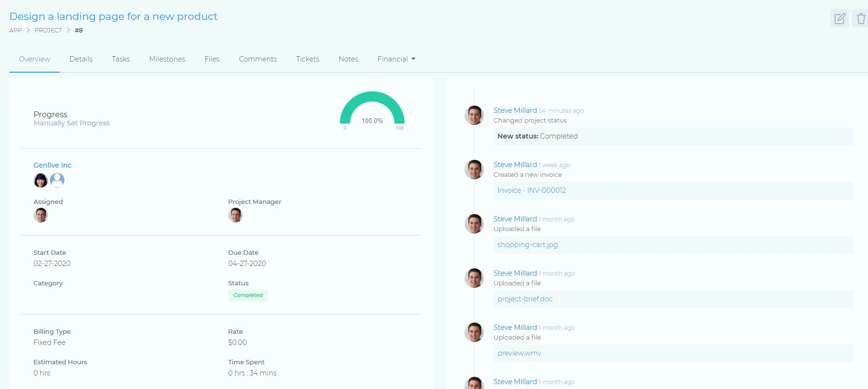
Task: Click the 100.0% progress gauge
Action: tap(372, 110)
